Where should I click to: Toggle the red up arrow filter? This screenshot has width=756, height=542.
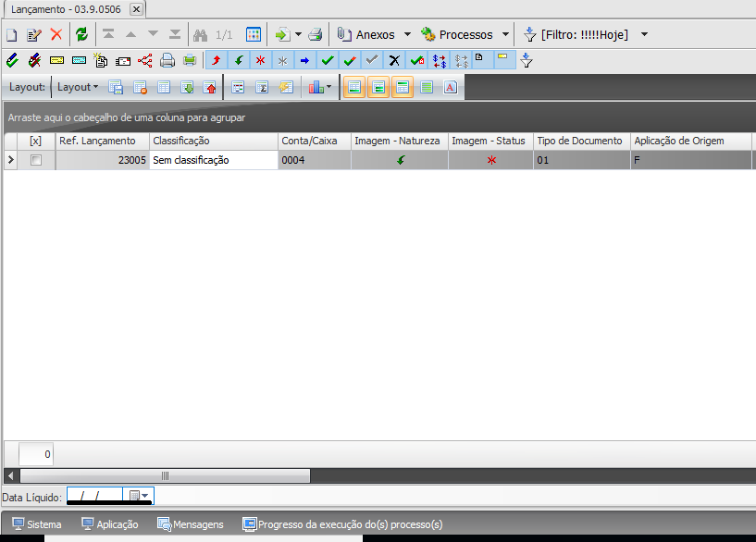tap(217, 61)
